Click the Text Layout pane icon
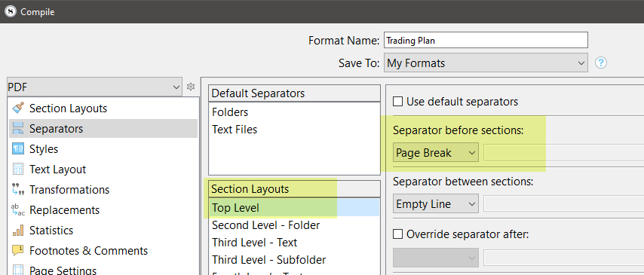Viewport: 644px width, 275px height. pos(18,169)
